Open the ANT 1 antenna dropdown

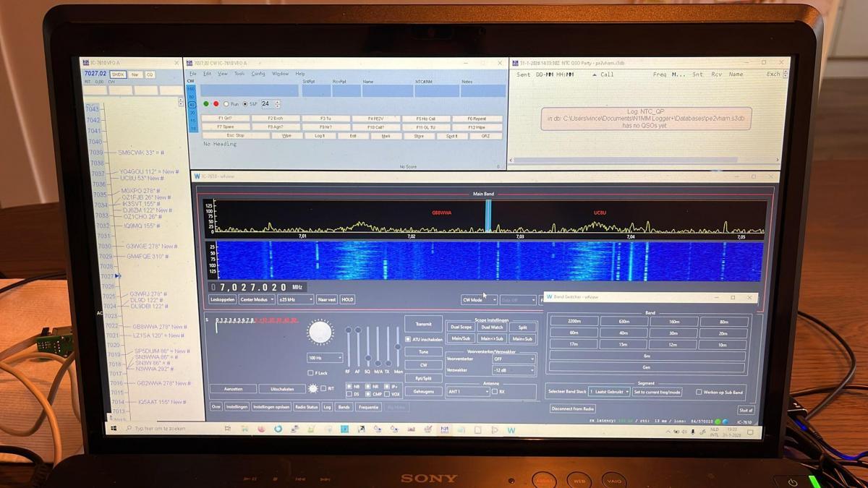[467, 392]
